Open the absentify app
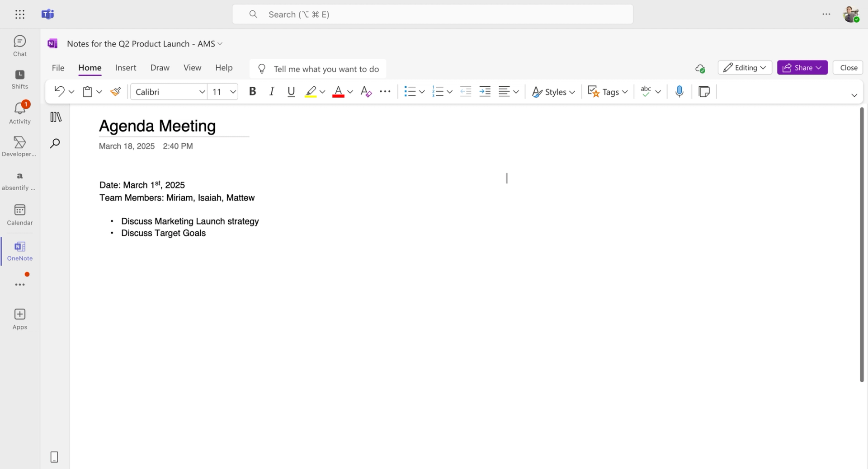 [x=19, y=181]
